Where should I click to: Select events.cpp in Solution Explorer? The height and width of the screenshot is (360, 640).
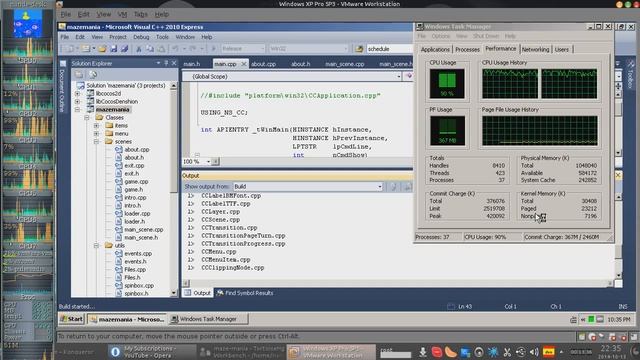click(x=138, y=253)
